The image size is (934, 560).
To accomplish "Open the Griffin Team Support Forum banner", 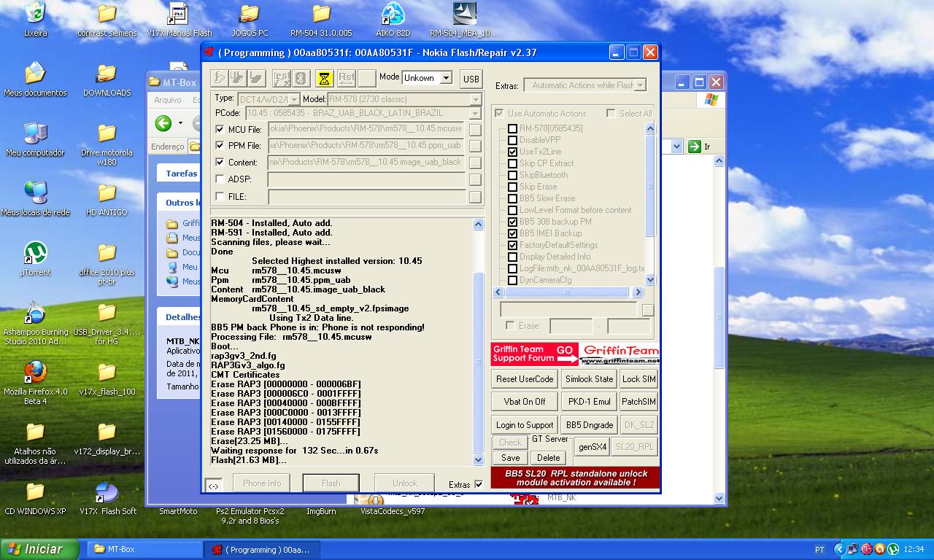I will (575, 354).
